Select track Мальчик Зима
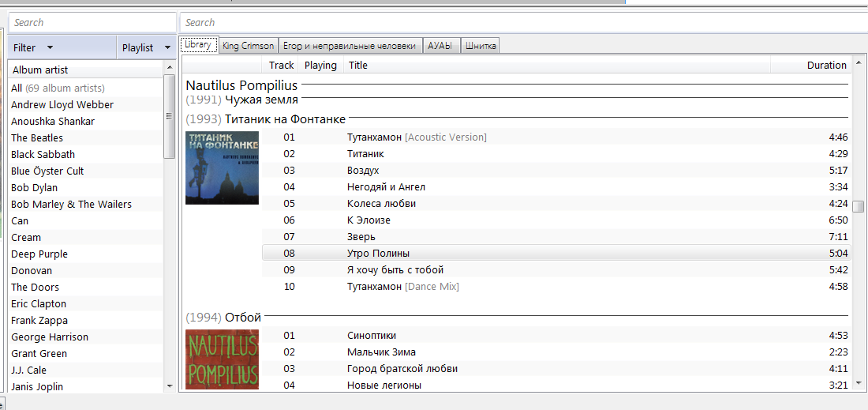Image resolution: width=868 pixels, height=410 pixels. (556, 352)
